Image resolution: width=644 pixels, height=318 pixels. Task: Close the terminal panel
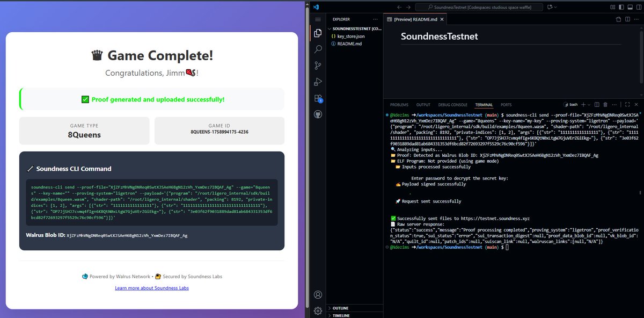tap(638, 105)
